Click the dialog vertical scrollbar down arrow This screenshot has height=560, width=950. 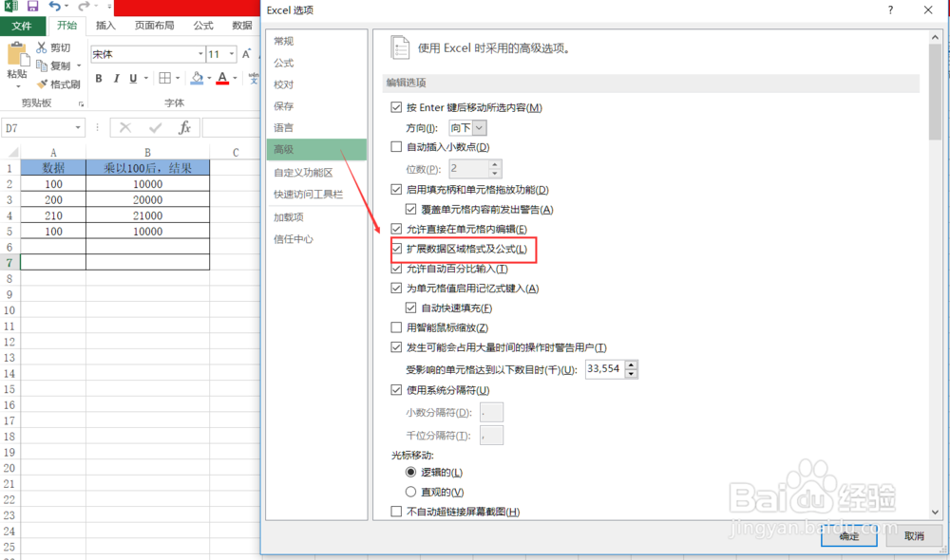pos(935,513)
